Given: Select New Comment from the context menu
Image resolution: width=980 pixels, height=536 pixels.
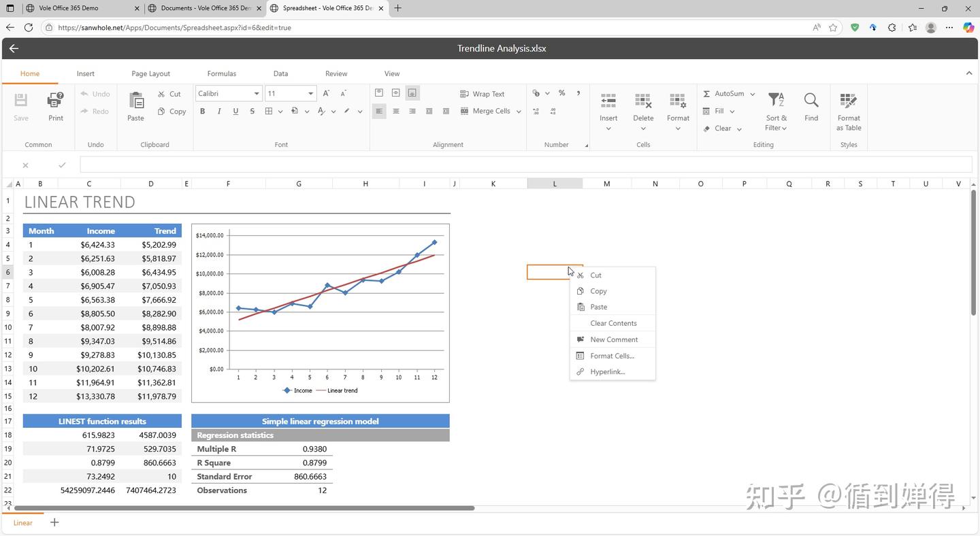Looking at the screenshot, I should click(612, 339).
